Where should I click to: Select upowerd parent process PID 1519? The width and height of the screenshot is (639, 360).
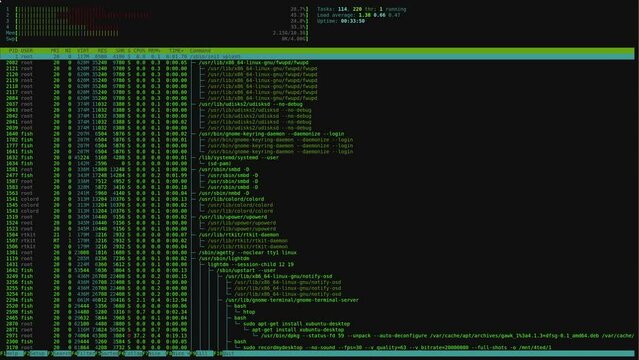317,217
